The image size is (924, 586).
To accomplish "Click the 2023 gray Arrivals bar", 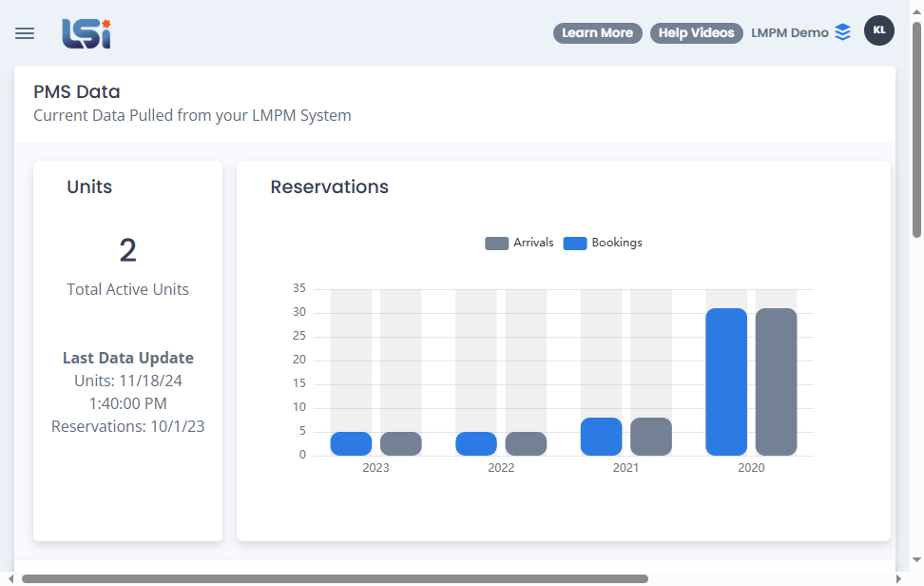I will click(401, 444).
